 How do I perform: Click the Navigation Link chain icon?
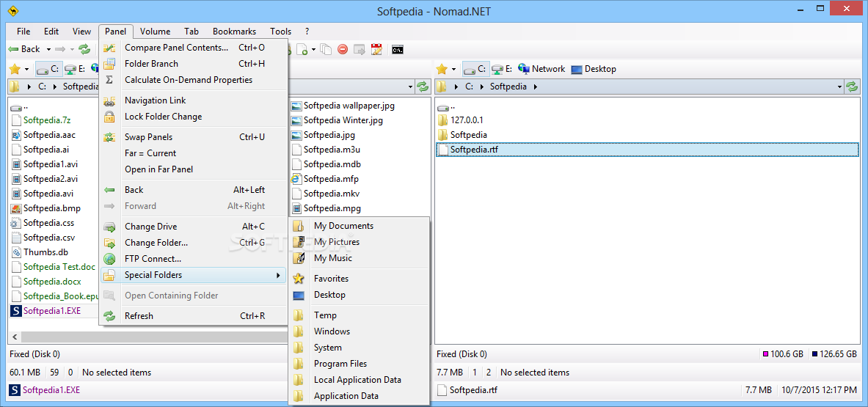click(x=109, y=100)
